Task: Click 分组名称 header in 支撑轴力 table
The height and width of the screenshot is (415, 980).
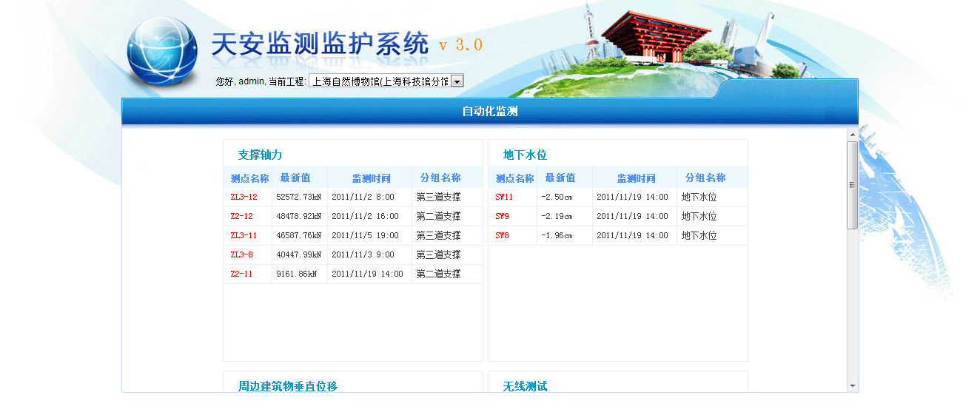Action: 440,178
